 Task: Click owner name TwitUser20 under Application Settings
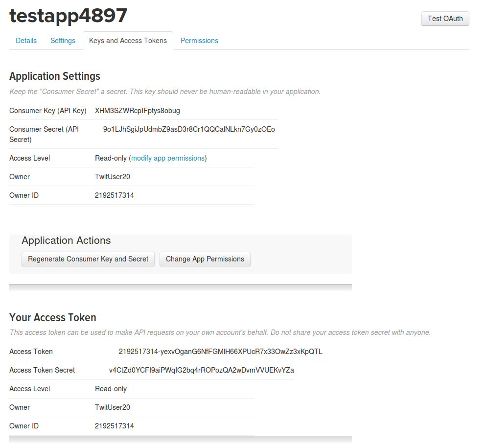[x=113, y=177]
